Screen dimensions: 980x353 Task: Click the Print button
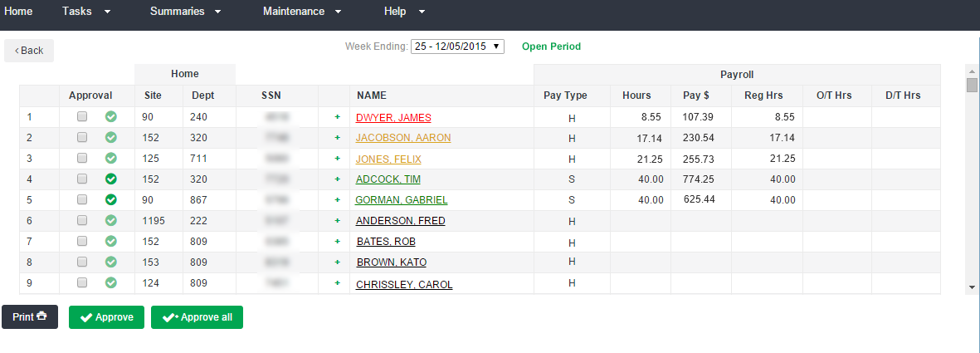pyautogui.click(x=30, y=317)
